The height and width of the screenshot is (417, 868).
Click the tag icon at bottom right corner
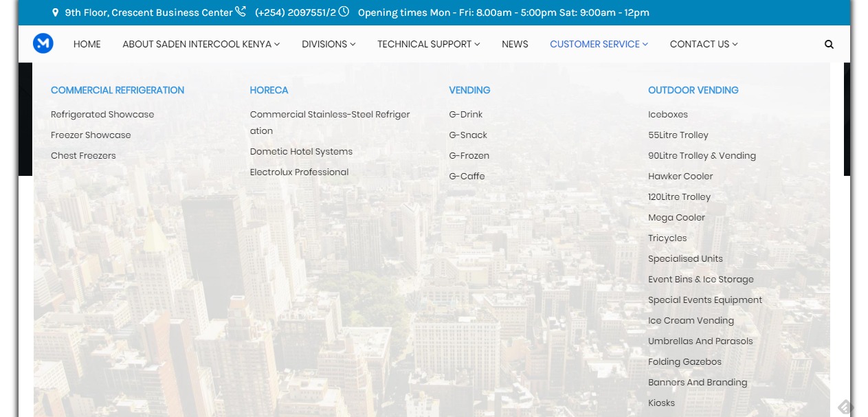[x=845, y=407]
